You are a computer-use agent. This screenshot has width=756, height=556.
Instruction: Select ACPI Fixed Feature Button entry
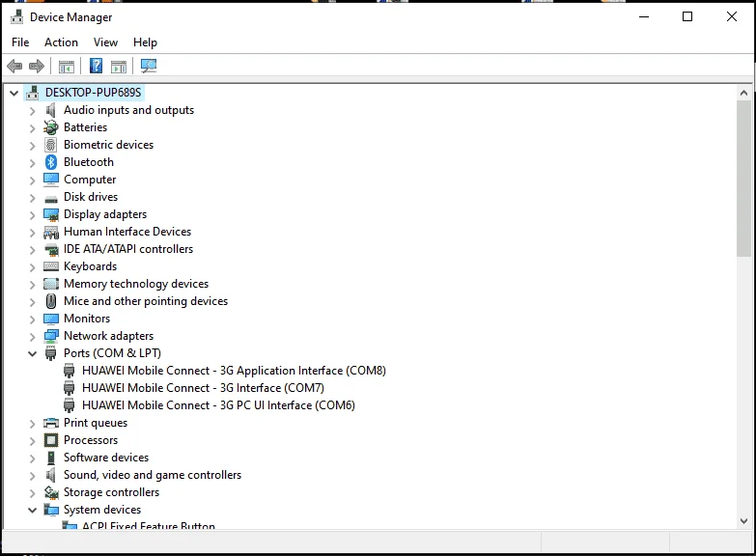149,526
